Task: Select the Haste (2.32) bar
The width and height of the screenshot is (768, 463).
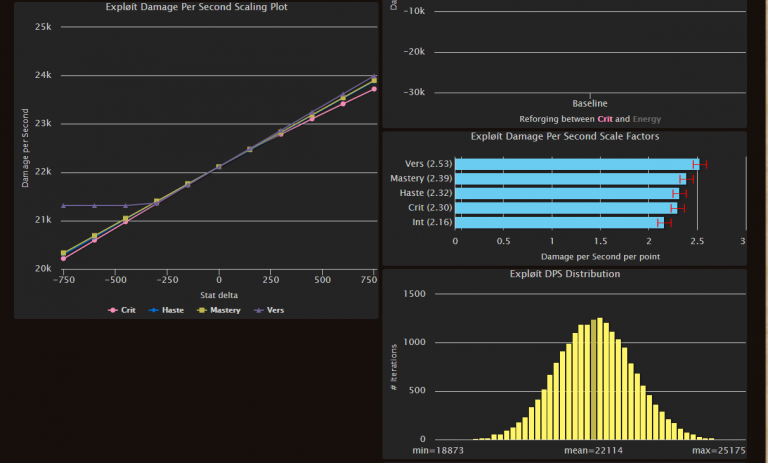Action: [x=565, y=193]
